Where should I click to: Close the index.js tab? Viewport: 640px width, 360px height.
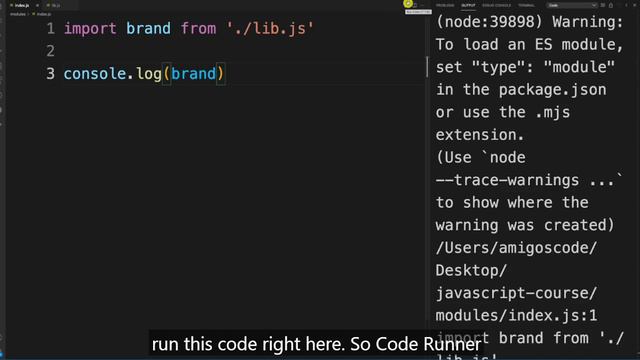(x=37, y=5)
